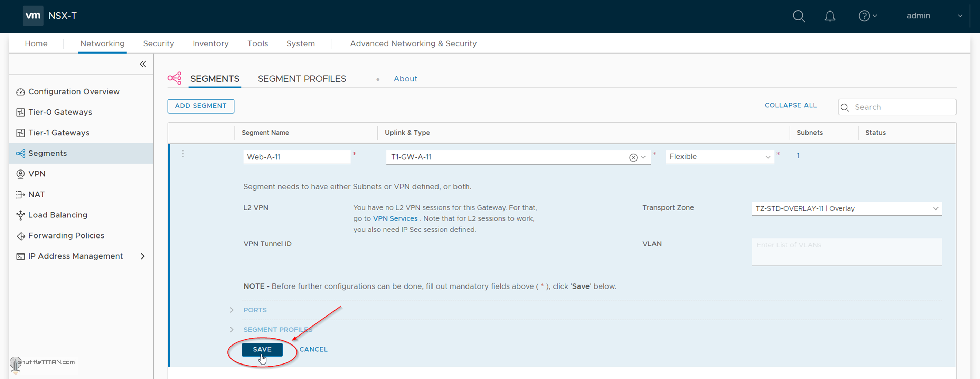Switch to the SEGMENT PROFILES tab
Viewport: 980px width, 379px height.
302,79
